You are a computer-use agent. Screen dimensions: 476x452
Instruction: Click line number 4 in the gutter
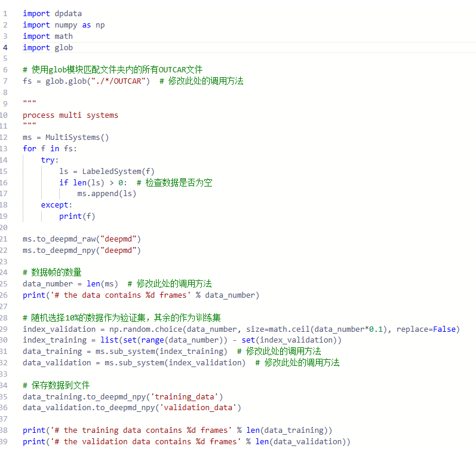coord(5,47)
